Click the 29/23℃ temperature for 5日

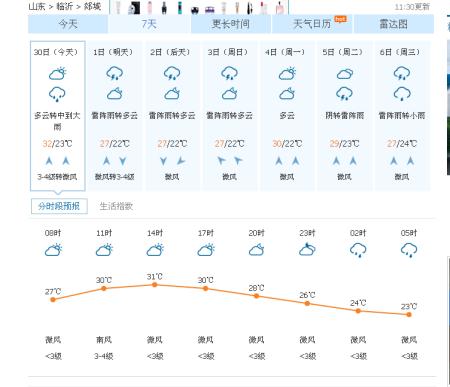click(x=344, y=144)
